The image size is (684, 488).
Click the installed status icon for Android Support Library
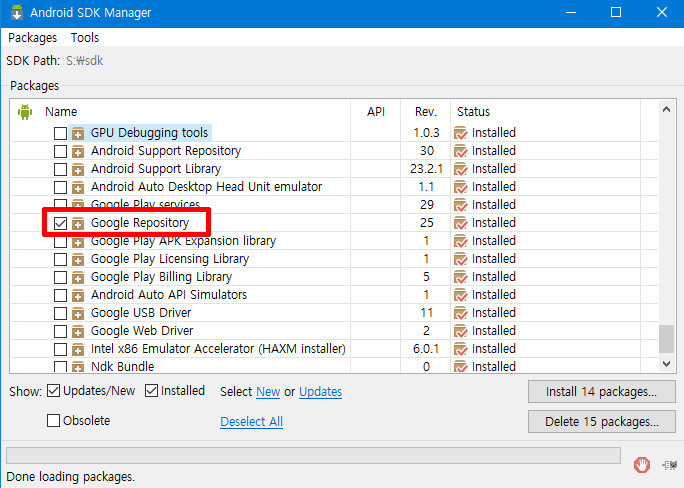tap(461, 169)
